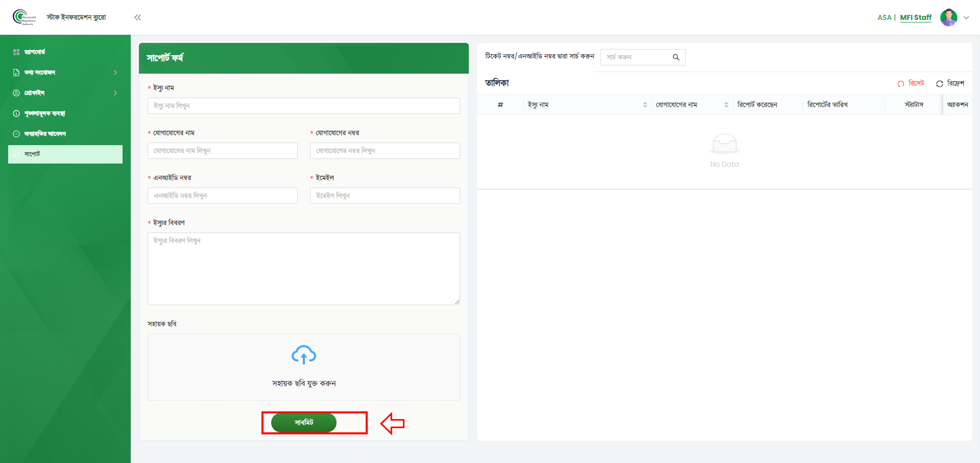Screen dimensions: 980x463
Task: Click the স্ট্যাটাস column header
Action: point(914,105)
